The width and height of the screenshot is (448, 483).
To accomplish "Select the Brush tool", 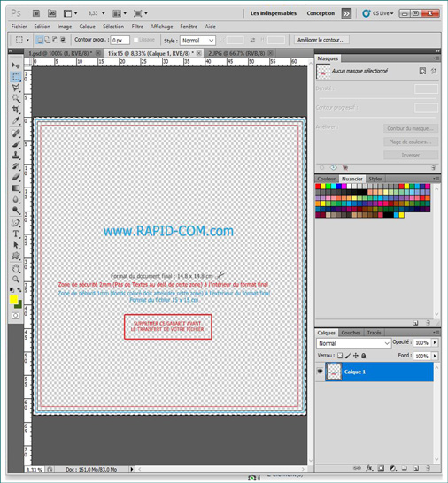I will click(15, 144).
